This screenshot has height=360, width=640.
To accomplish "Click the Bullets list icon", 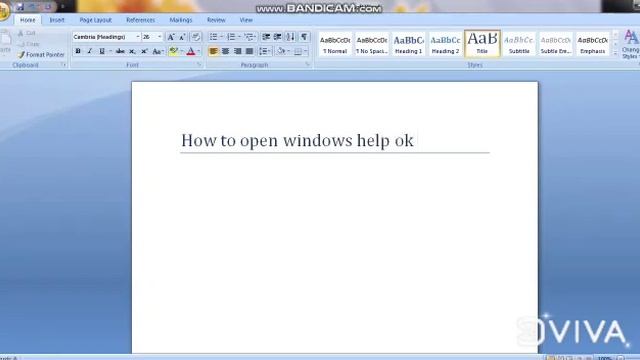I will point(213,37).
